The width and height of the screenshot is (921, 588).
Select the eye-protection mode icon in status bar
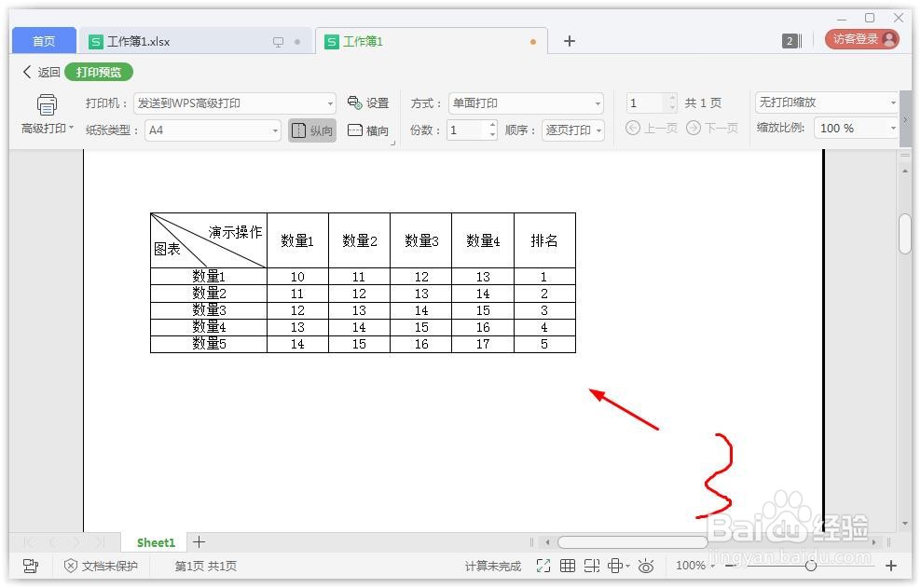tap(647, 566)
